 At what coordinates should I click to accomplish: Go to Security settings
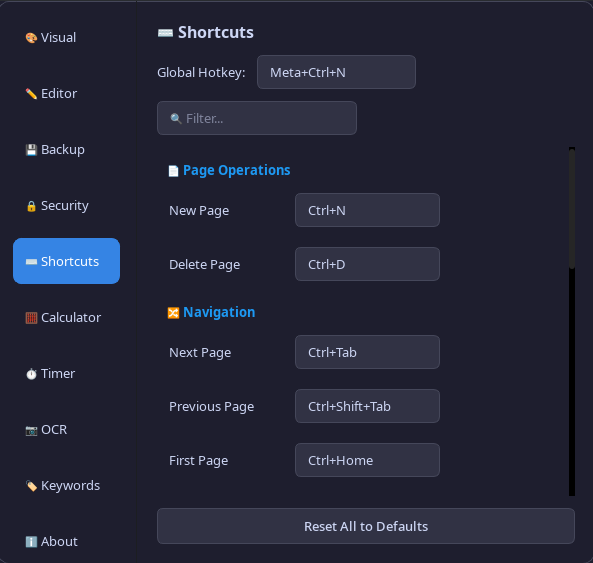(67, 205)
